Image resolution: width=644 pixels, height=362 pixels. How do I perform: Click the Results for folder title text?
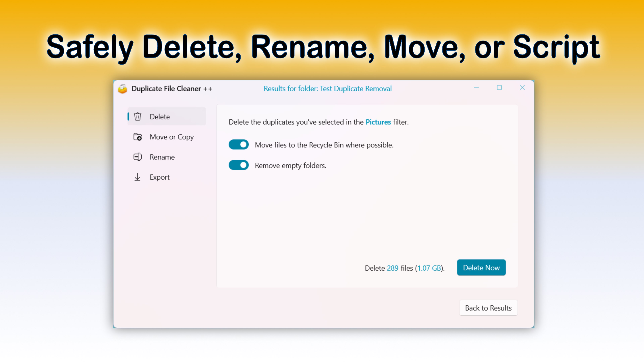tap(328, 89)
